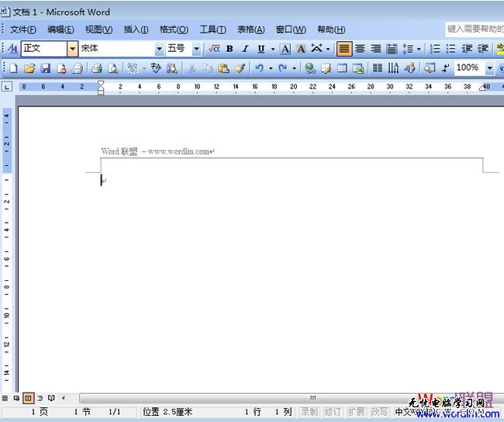Click the line spacing icon
This screenshot has height=422, width=504.
(x=408, y=49)
